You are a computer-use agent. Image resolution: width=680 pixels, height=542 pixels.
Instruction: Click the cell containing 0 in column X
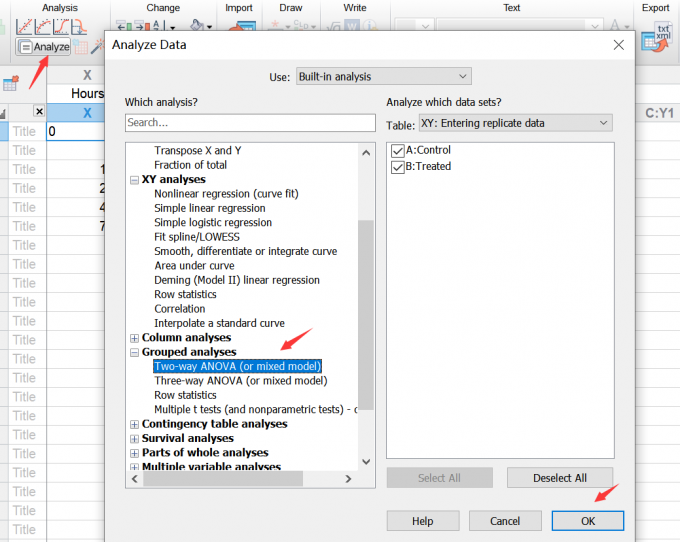(x=75, y=131)
